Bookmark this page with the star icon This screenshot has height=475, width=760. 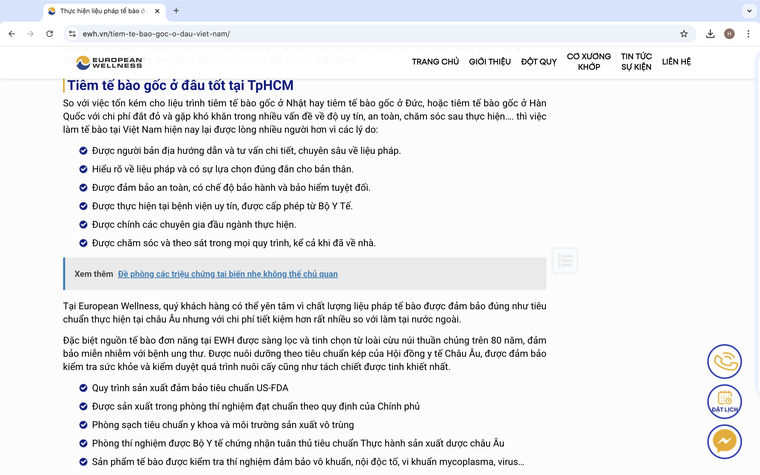(x=684, y=33)
